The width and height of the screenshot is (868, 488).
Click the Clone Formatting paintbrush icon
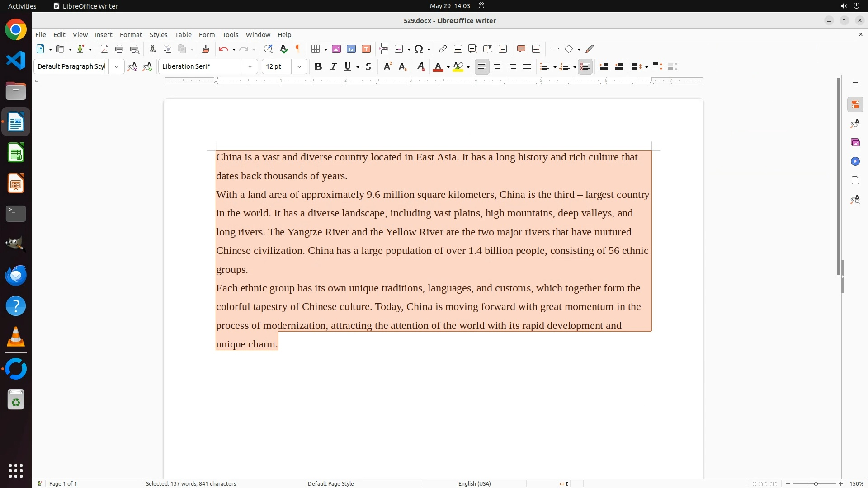pyautogui.click(x=206, y=49)
